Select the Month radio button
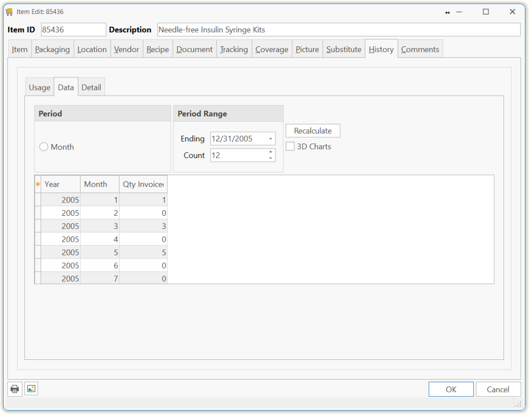This screenshot has width=532, height=415. click(x=44, y=147)
